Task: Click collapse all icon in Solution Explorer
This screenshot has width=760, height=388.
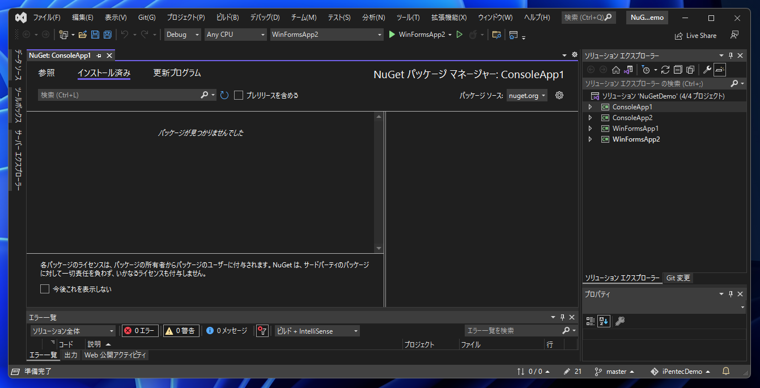Action: click(x=678, y=70)
